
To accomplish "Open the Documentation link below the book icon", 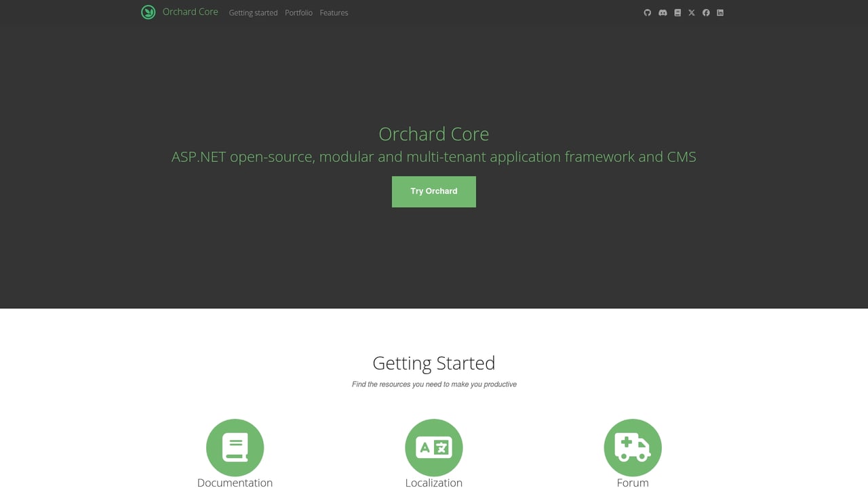I will (235, 483).
